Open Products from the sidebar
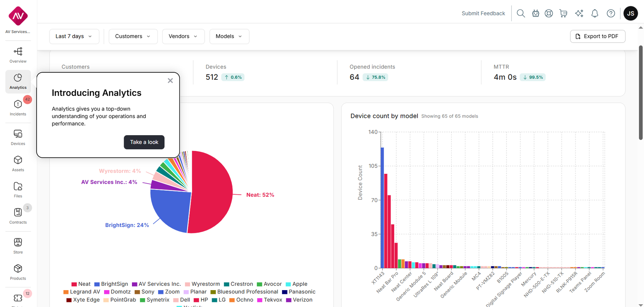This screenshot has width=644, height=307. click(x=18, y=272)
